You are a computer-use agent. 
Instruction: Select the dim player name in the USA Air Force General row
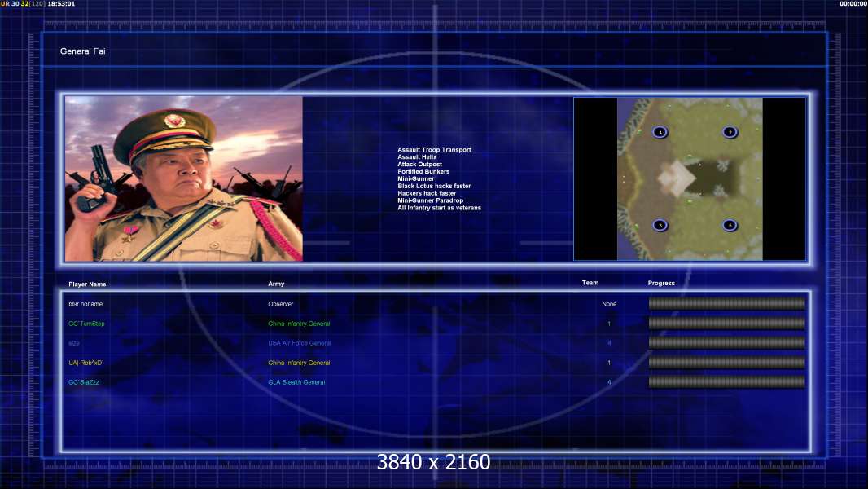click(74, 343)
